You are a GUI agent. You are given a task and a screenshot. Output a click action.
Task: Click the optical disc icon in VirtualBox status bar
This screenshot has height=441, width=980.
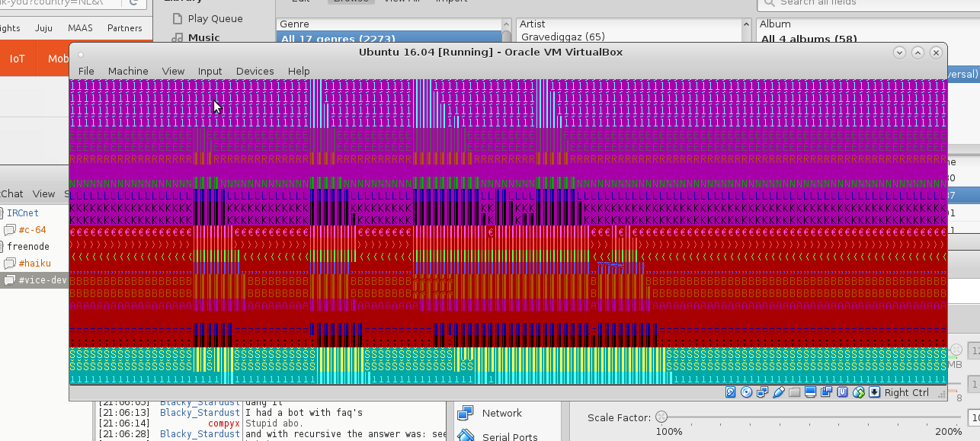click(746, 392)
